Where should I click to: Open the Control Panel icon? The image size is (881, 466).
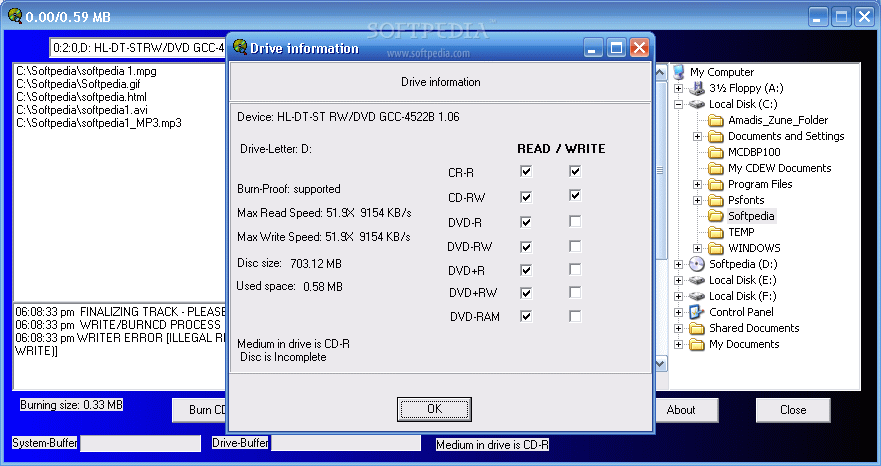(697, 312)
